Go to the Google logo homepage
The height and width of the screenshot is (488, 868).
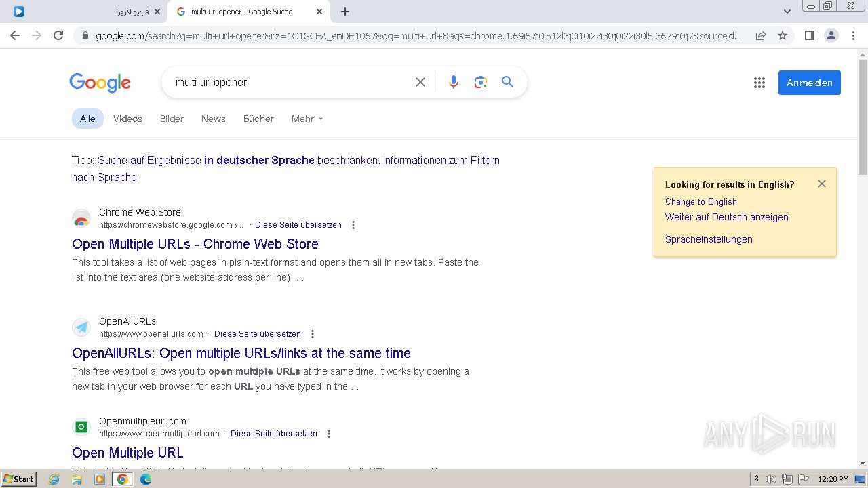click(x=100, y=83)
